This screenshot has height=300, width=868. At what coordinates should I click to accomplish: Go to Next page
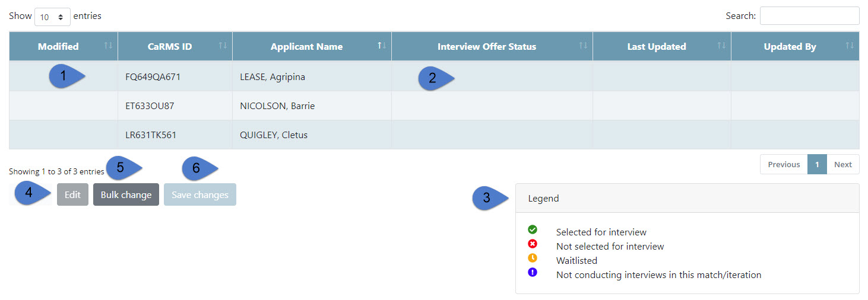tap(842, 165)
